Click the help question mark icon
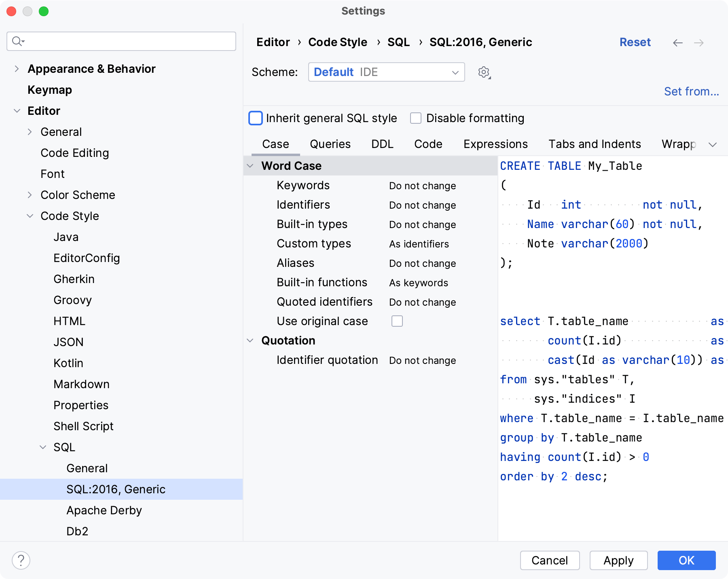Screen dimensions: 728x579 pos(21,560)
